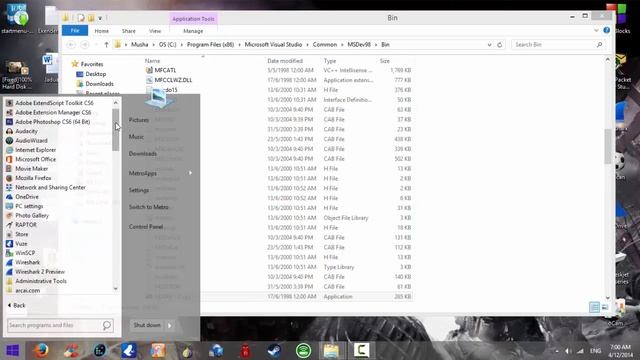The image size is (640, 360).
Task: Open Firefox from the taskbar
Action: coord(41,351)
